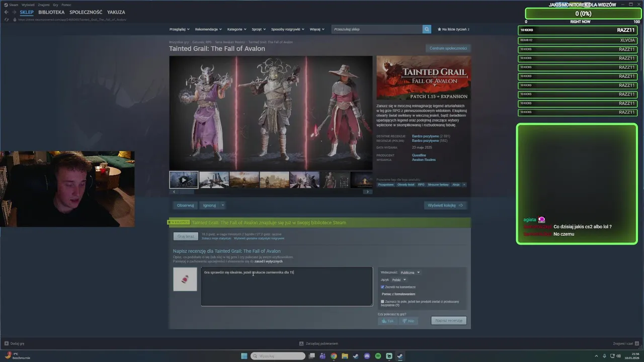Screen dimensions: 644x362
Task: Click the plus icon after tags
Action: coord(464,185)
